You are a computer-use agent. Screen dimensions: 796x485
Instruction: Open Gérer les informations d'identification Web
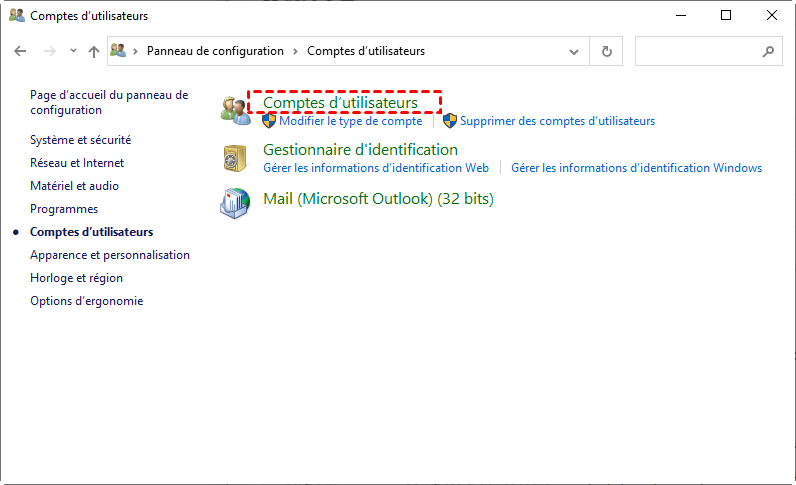click(376, 168)
